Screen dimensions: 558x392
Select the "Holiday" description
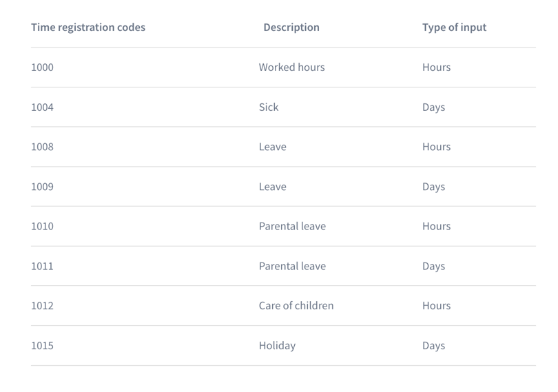click(277, 346)
